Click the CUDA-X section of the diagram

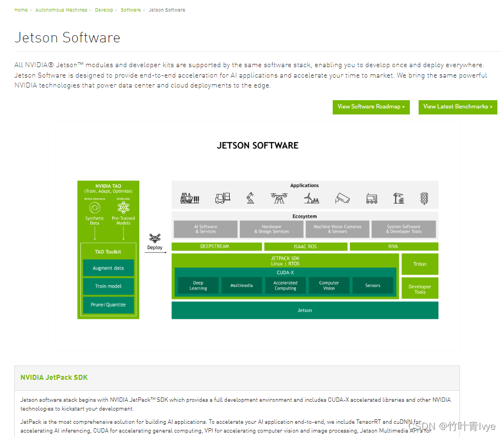pyautogui.click(x=285, y=271)
